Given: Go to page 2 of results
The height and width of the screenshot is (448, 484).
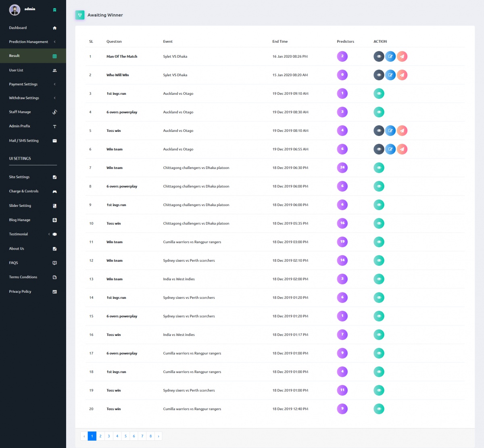Looking at the screenshot, I should point(100,436).
